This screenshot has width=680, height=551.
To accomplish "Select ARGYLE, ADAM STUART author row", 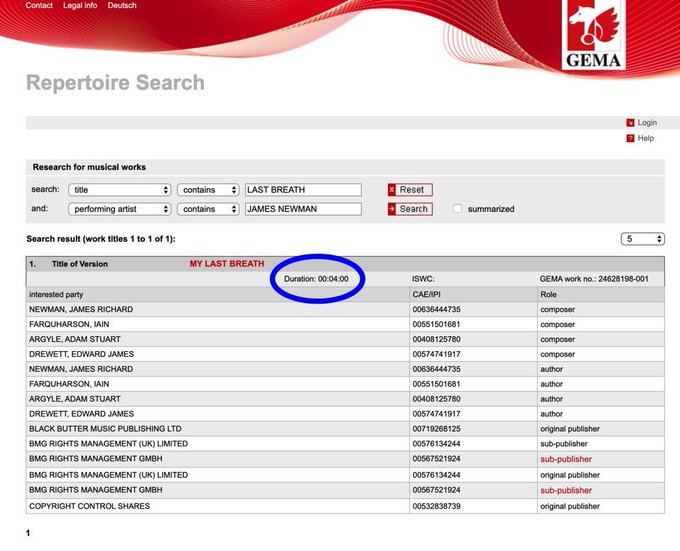I will (345, 399).
